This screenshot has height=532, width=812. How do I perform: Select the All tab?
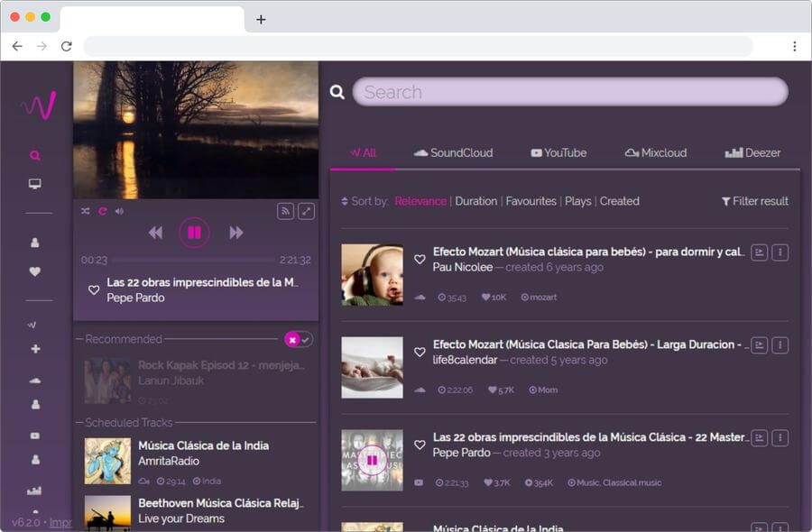coord(363,152)
